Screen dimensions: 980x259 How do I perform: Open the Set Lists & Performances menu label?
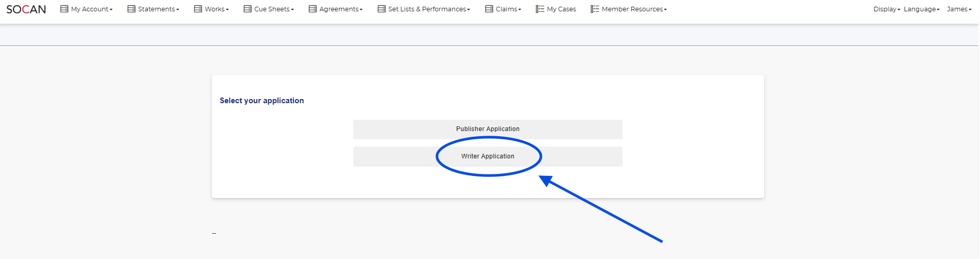[427, 9]
